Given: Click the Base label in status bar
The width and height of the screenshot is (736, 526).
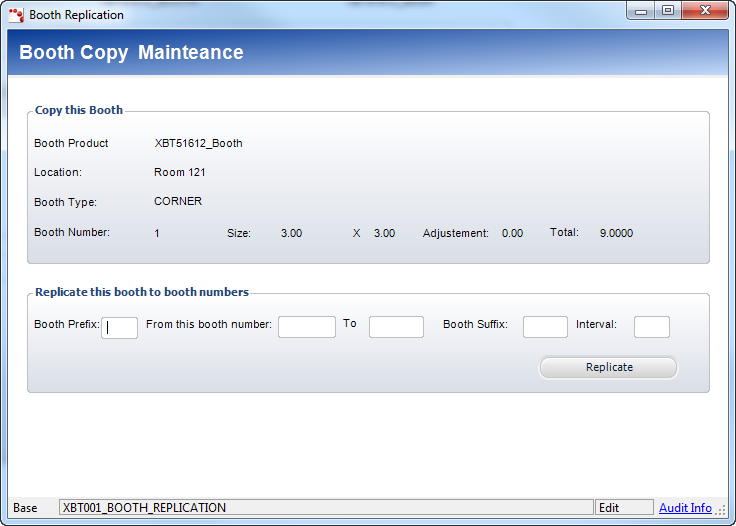Looking at the screenshot, I should coord(25,508).
